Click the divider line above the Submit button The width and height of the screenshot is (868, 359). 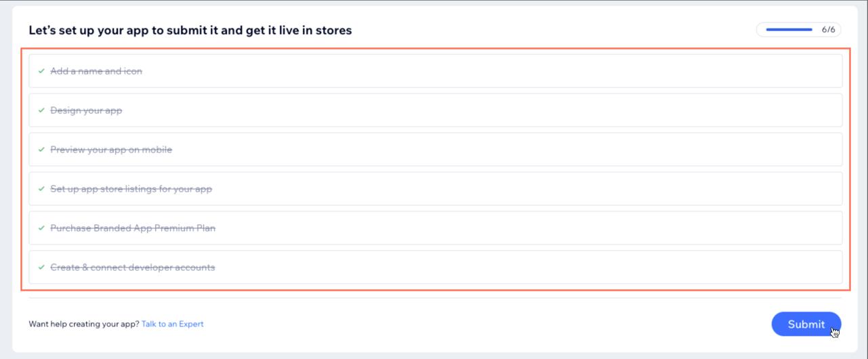pyautogui.click(x=434, y=298)
